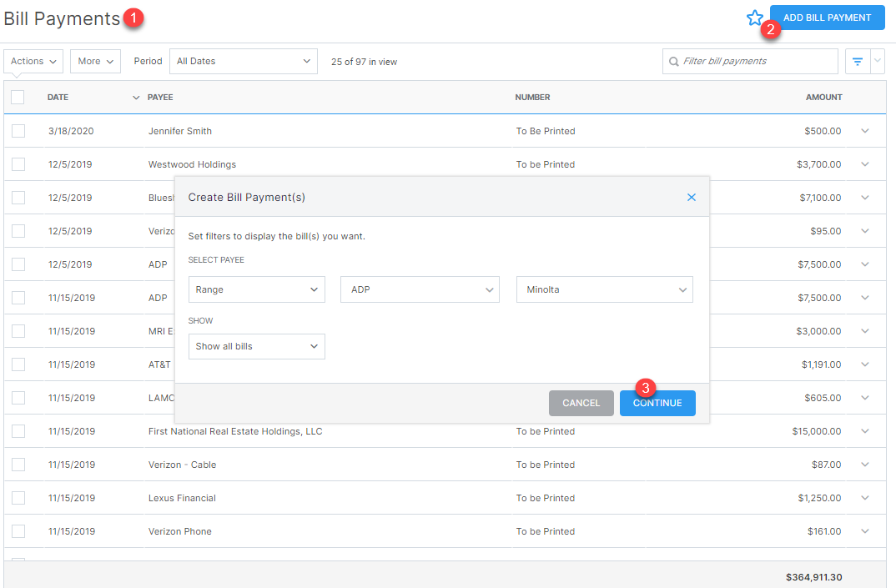Viewport: 896px width, 588px height.
Task: Click the $15,000.00 amount cell
Action: [817, 431]
